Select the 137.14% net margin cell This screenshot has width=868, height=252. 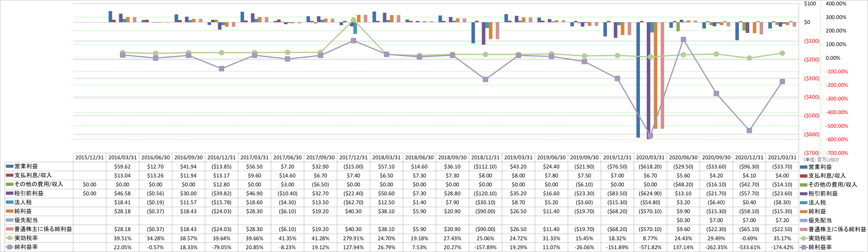click(683, 247)
